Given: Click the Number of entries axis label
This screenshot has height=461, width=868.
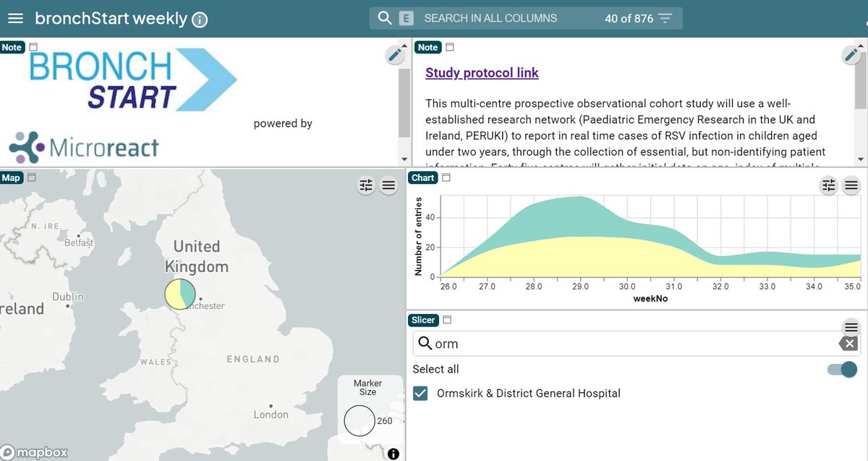Looking at the screenshot, I should click(x=419, y=237).
